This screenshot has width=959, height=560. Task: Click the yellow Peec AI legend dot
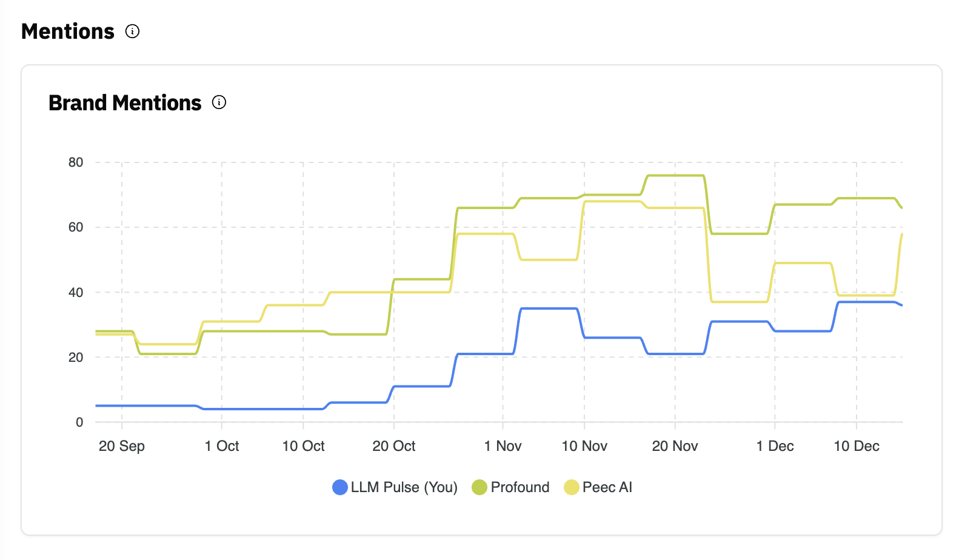tap(571, 487)
